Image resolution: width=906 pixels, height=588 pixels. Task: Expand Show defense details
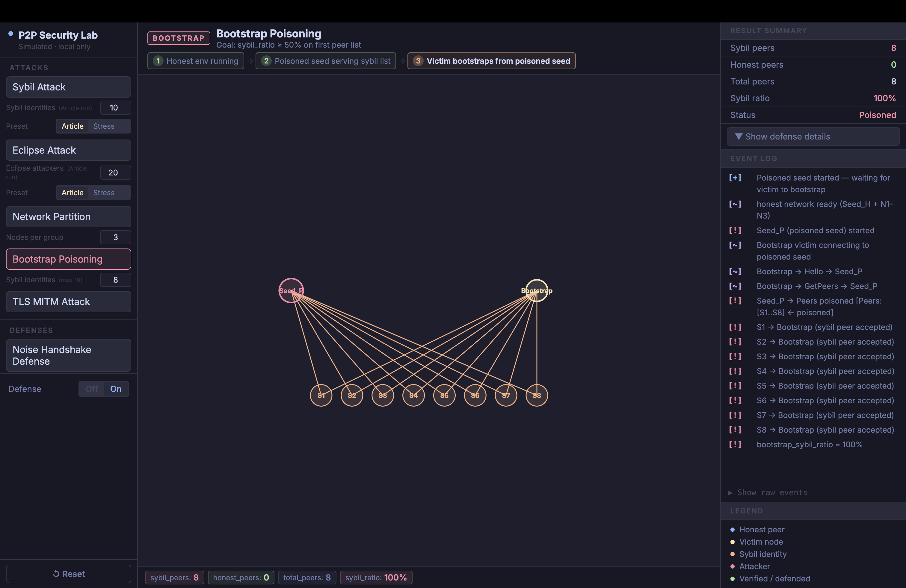coord(813,137)
